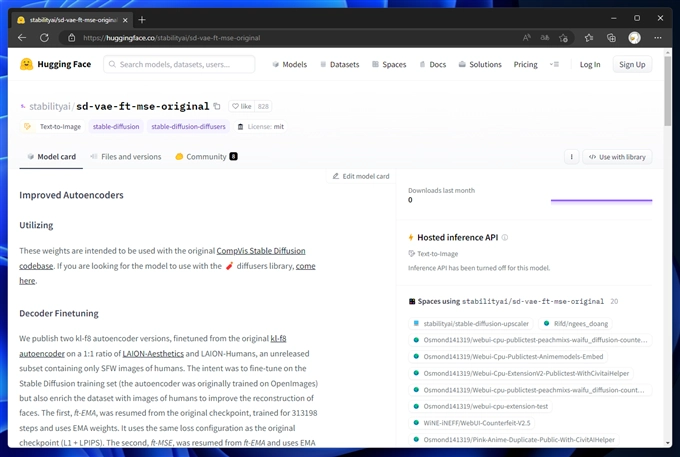The height and width of the screenshot is (457, 680).
Task: Open the Pricing nav item
Action: point(525,64)
